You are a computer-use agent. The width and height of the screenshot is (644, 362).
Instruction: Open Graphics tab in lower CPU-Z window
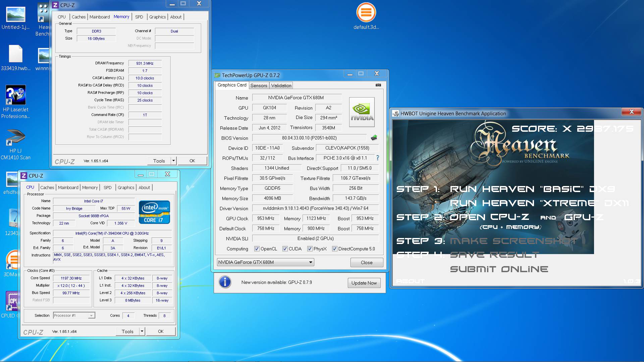tap(126, 187)
